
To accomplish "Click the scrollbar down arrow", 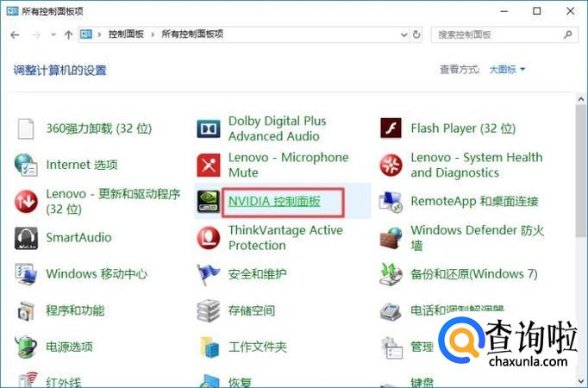I will point(581,382).
